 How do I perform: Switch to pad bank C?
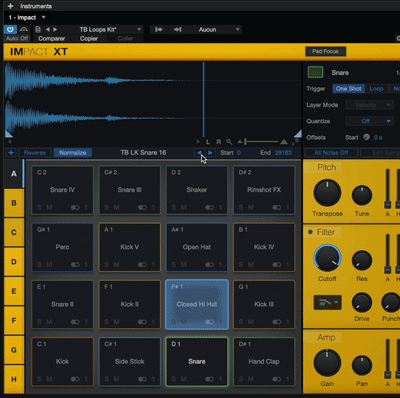(14, 232)
